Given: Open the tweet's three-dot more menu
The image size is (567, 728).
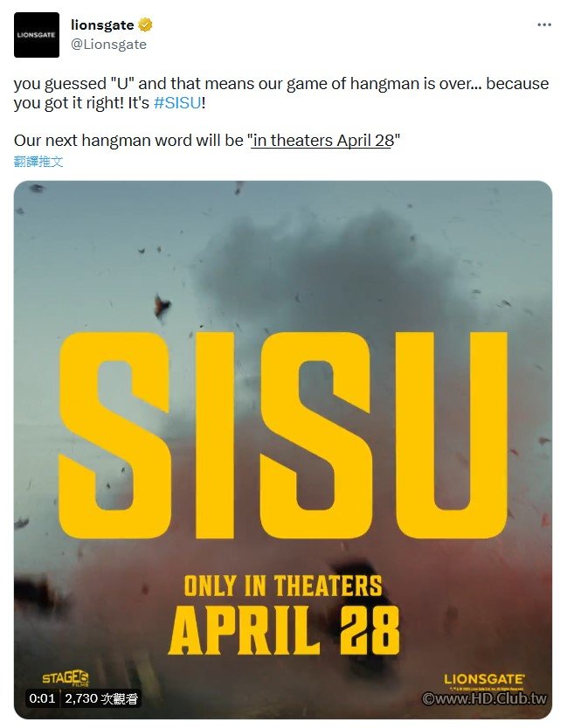Looking at the screenshot, I should point(545,25).
